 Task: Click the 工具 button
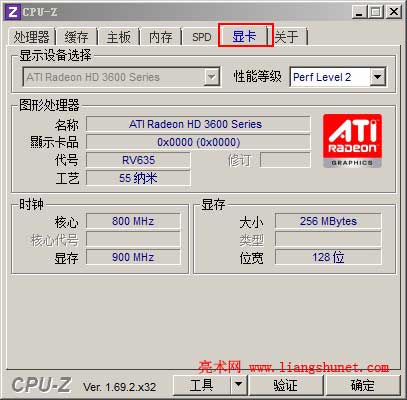202,385
